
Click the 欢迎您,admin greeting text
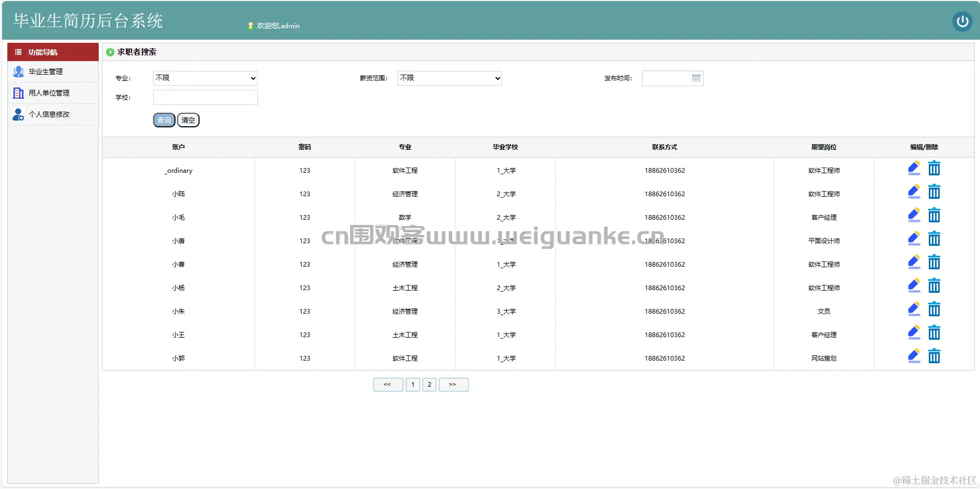(x=278, y=26)
